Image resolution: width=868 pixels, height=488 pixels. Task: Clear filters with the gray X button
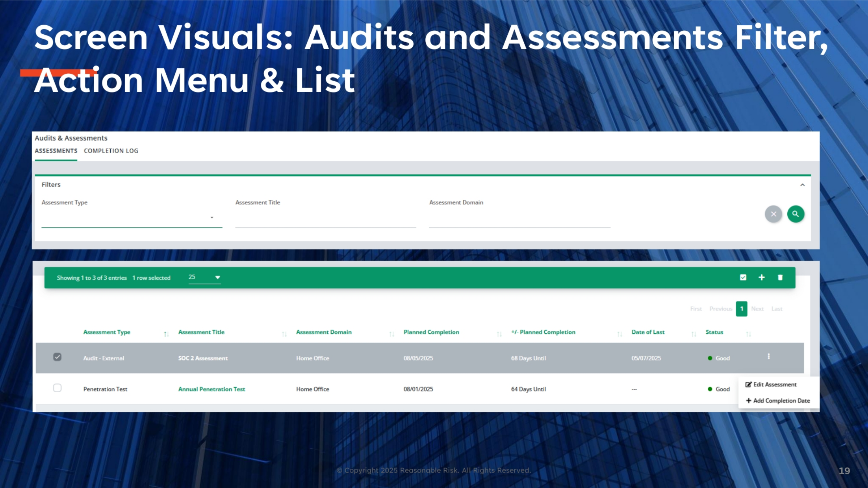(x=773, y=214)
